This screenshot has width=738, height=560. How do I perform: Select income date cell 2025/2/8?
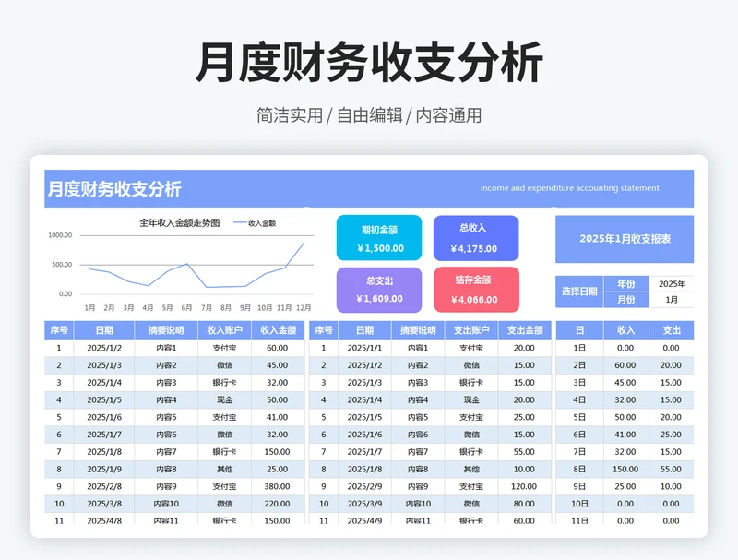point(104,486)
